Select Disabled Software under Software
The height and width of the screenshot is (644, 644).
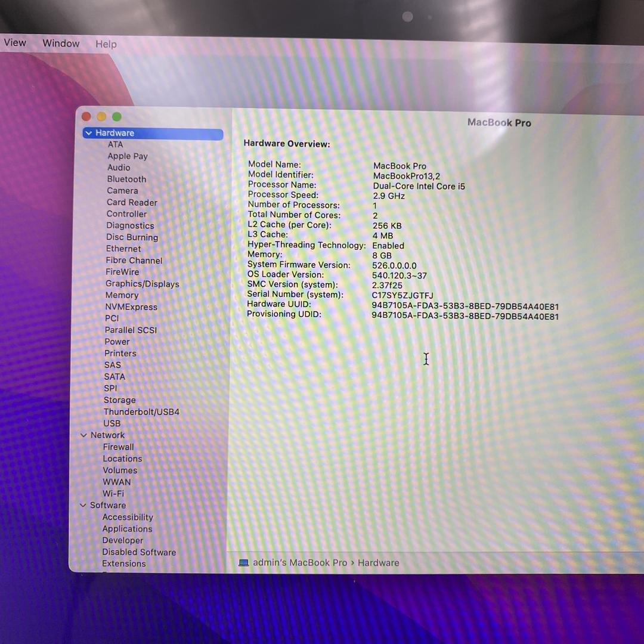click(139, 552)
